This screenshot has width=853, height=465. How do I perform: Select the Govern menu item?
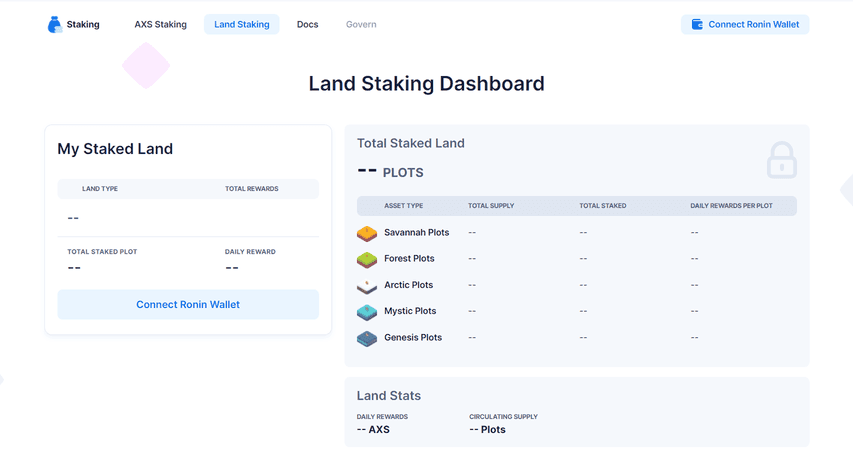pos(361,24)
